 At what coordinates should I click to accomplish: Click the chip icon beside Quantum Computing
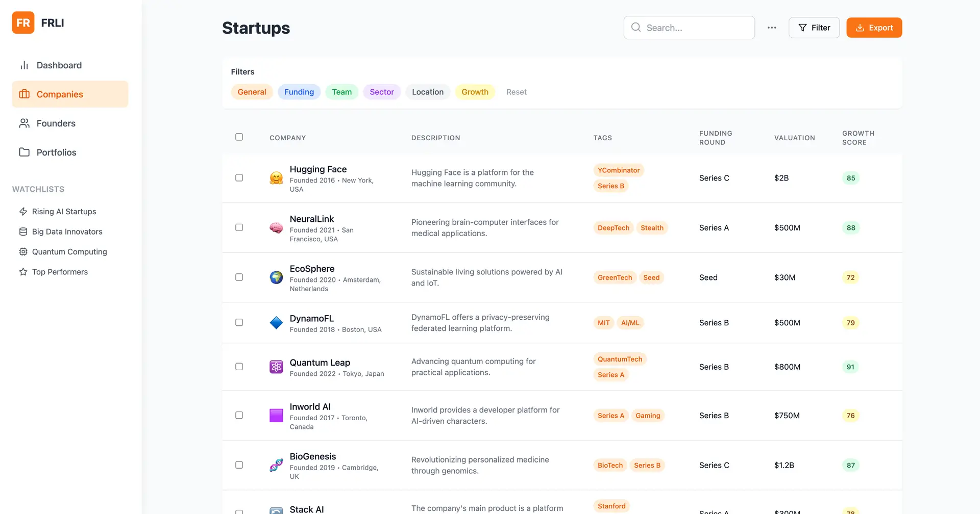point(23,252)
